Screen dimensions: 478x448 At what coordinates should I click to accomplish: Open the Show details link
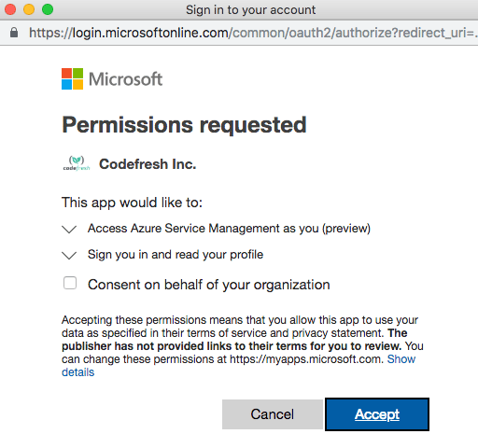coord(401,359)
